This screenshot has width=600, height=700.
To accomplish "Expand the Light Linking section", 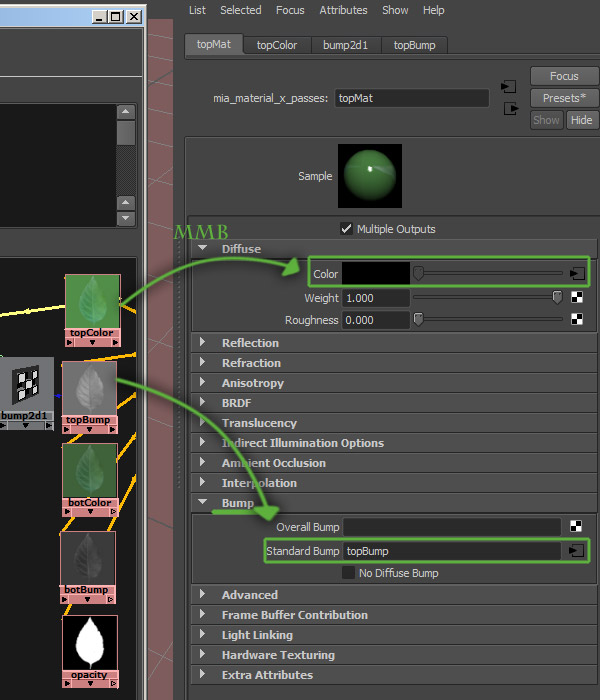I will [x=203, y=634].
